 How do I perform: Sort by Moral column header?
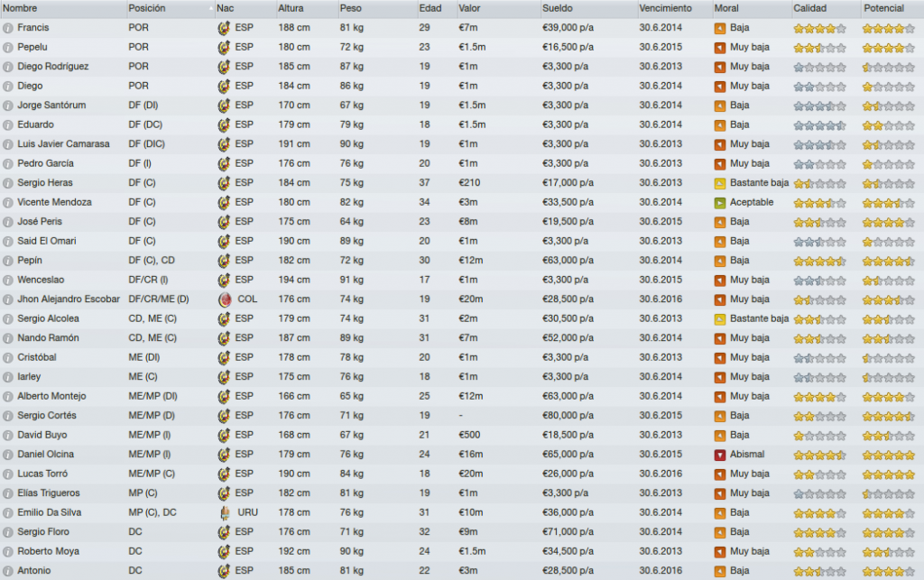click(x=752, y=8)
